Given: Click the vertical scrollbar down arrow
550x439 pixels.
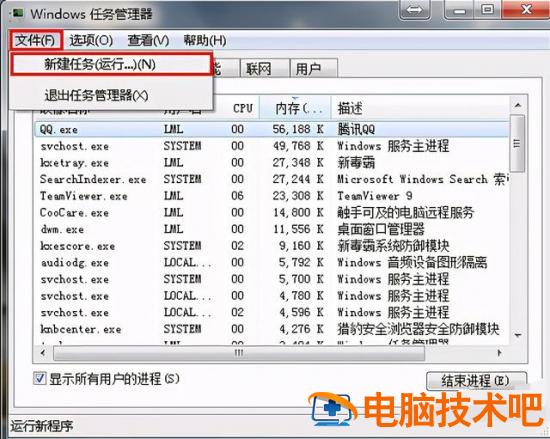Looking at the screenshot, I should [518, 336].
